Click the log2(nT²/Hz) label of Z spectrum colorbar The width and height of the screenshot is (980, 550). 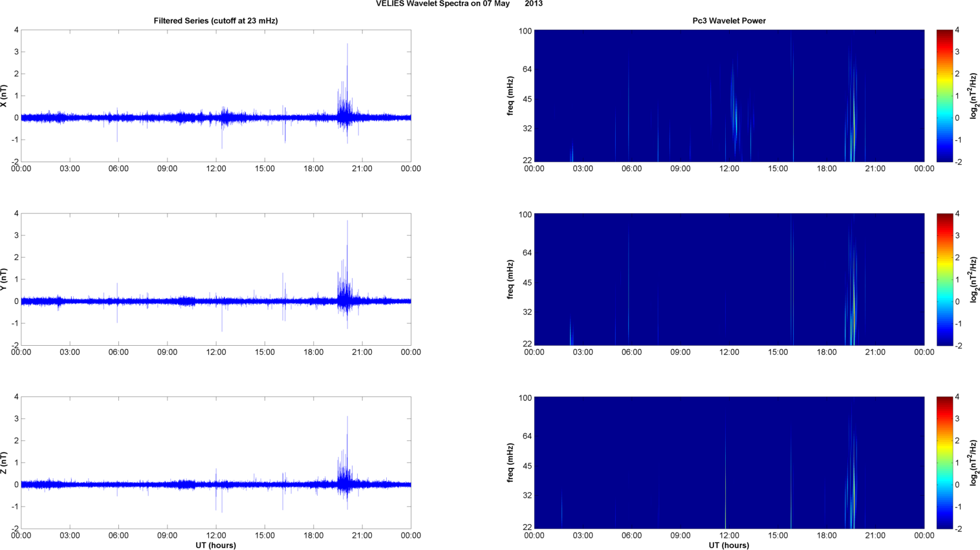click(974, 463)
